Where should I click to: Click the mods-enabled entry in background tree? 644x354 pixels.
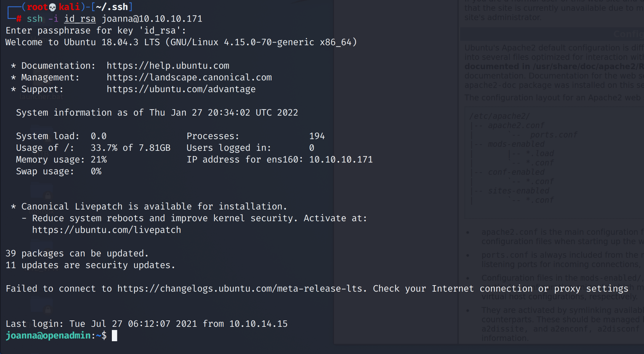pyautogui.click(x=516, y=144)
